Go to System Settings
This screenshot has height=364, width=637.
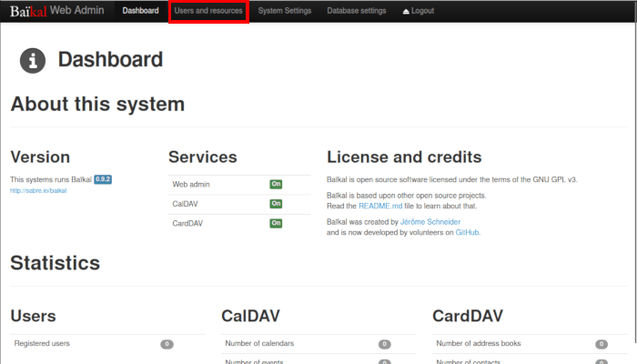click(x=285, y=11)
